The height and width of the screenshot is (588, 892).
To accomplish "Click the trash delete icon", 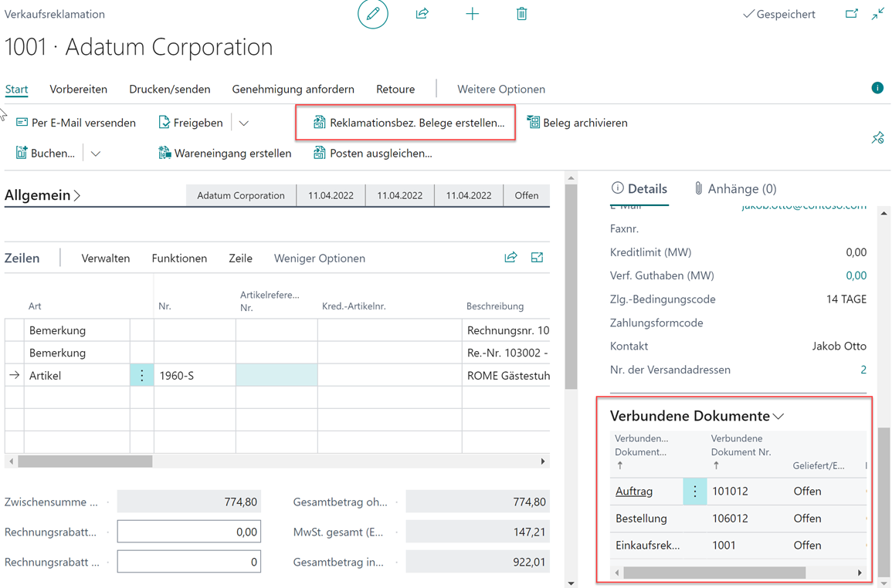I will 522,14.
